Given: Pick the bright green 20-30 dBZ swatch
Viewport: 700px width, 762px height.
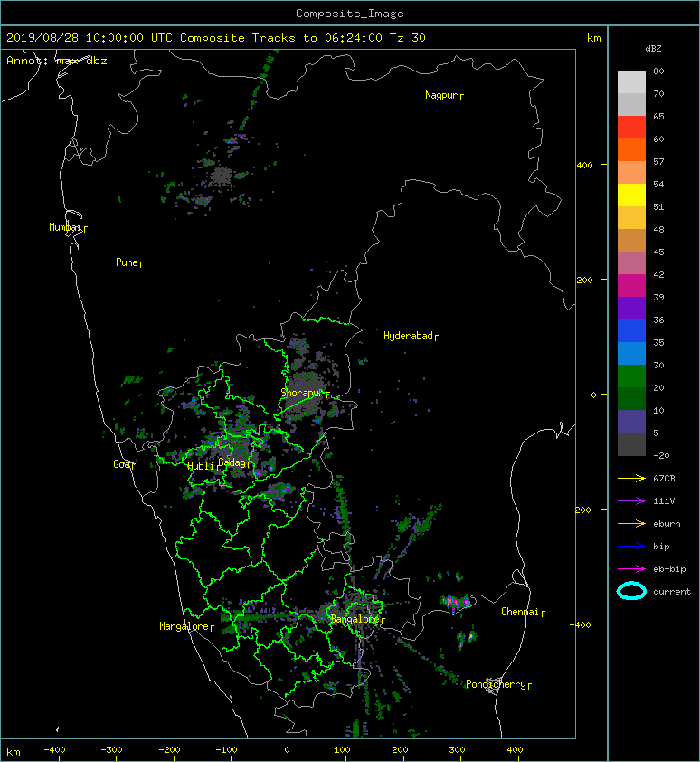Looking at the screenshot, I should 631,376.
